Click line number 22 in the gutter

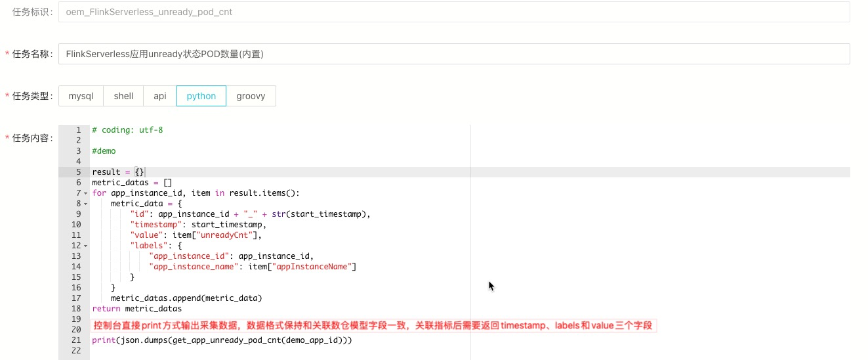tap(77, 351)
